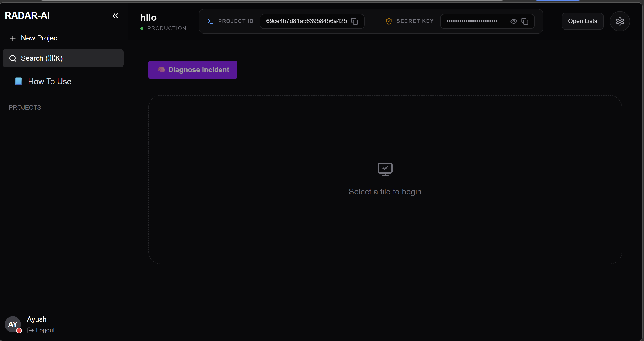
Task: Click the brain icon on Diagnose Incident
Action: [161, 70]
